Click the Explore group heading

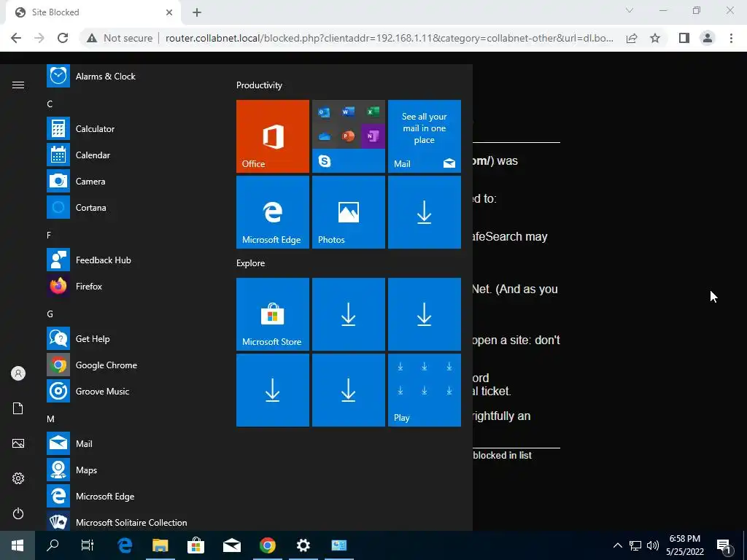251,262
